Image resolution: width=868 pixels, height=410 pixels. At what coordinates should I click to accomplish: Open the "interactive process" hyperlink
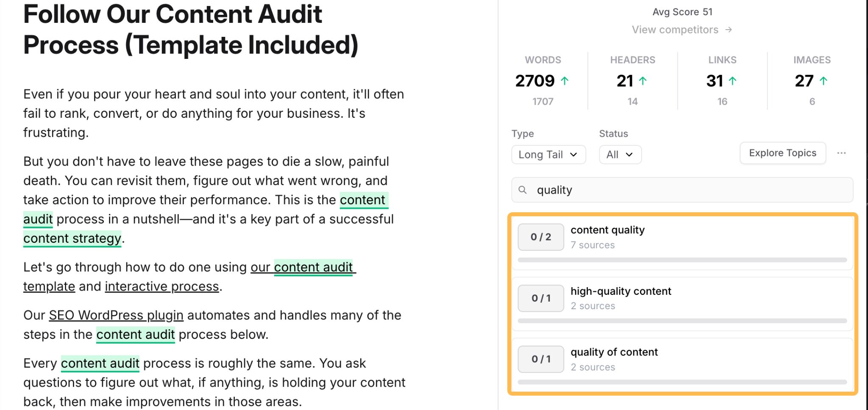(x=162, y=287)
